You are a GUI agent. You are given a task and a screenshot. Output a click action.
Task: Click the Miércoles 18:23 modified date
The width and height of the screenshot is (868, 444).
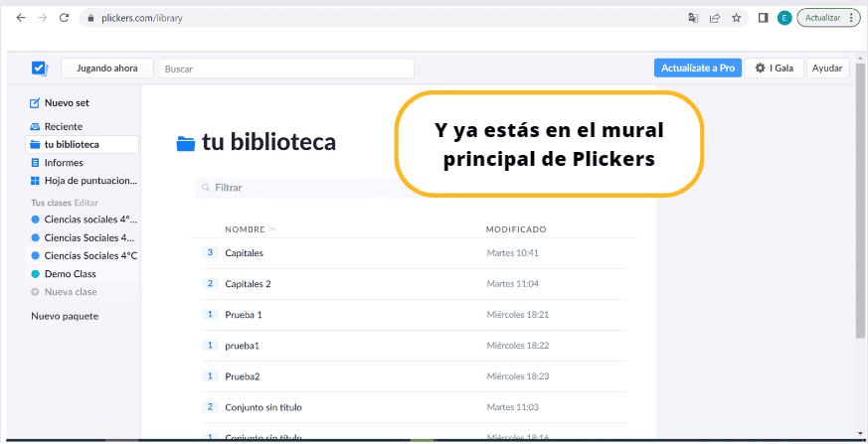(518, 376)
